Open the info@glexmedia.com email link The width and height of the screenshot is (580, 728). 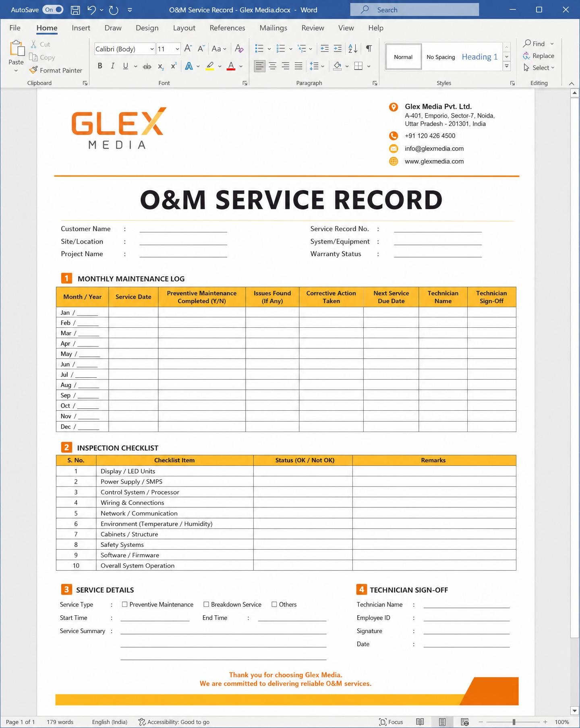tap(434, 149)
